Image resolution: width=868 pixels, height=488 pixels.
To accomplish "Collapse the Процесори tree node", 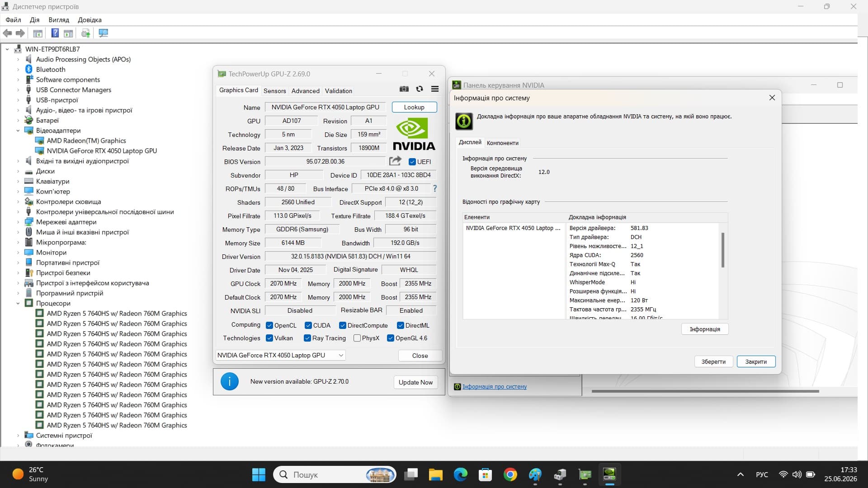I will pos(18,303).
